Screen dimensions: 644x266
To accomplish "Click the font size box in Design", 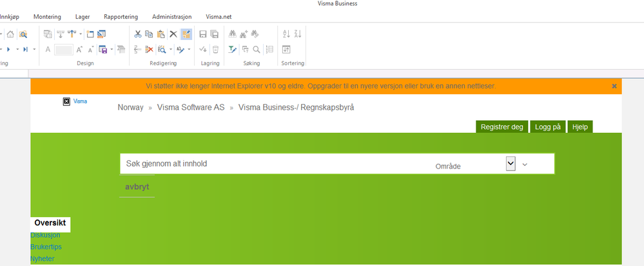I will 64,49.
